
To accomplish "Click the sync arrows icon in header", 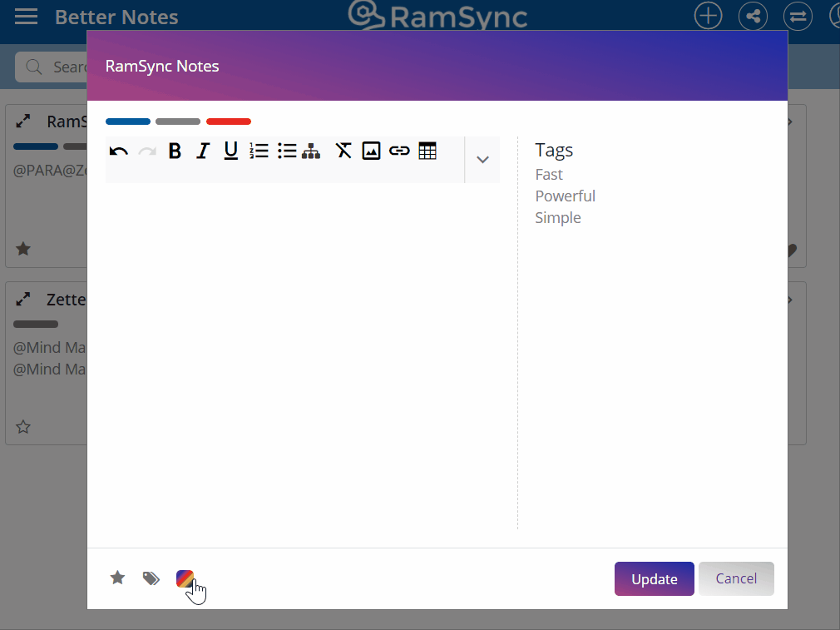I will [798, 16].
